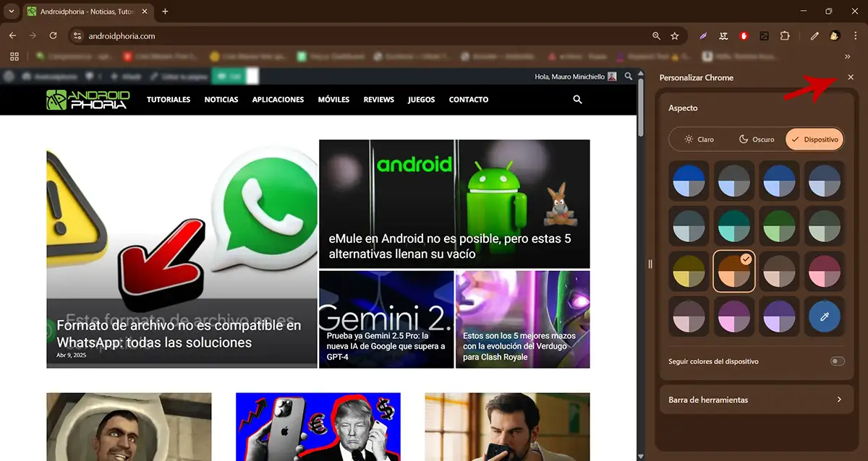Reload the current page
The width and height of the screenshot is (868, 461).
tap(53, 35)
